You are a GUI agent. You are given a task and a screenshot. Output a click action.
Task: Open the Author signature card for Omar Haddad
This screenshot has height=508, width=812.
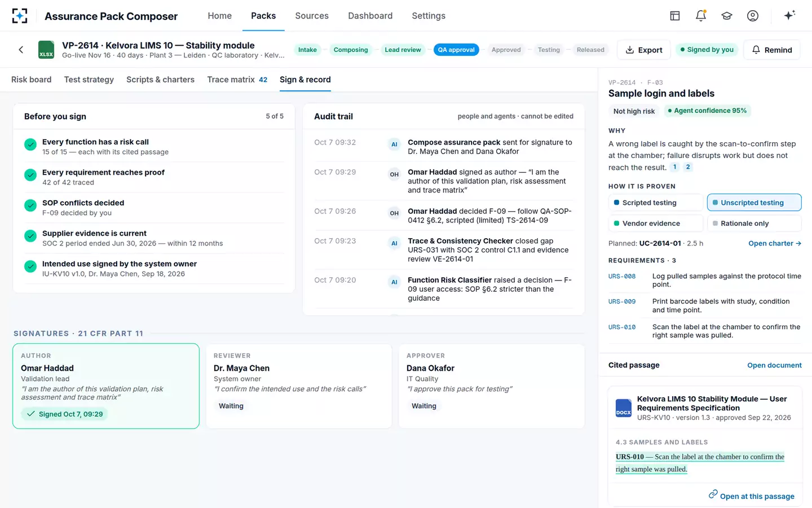point(106,386)
